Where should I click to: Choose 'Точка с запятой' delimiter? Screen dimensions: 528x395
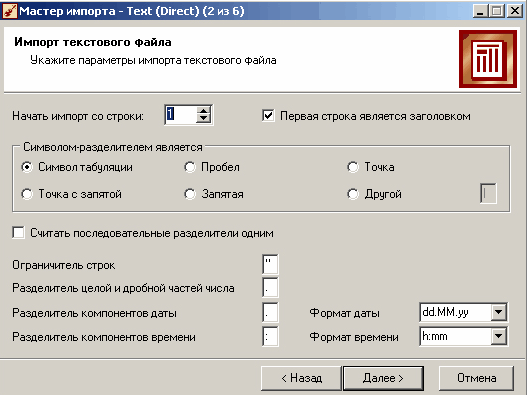(27, 194)
